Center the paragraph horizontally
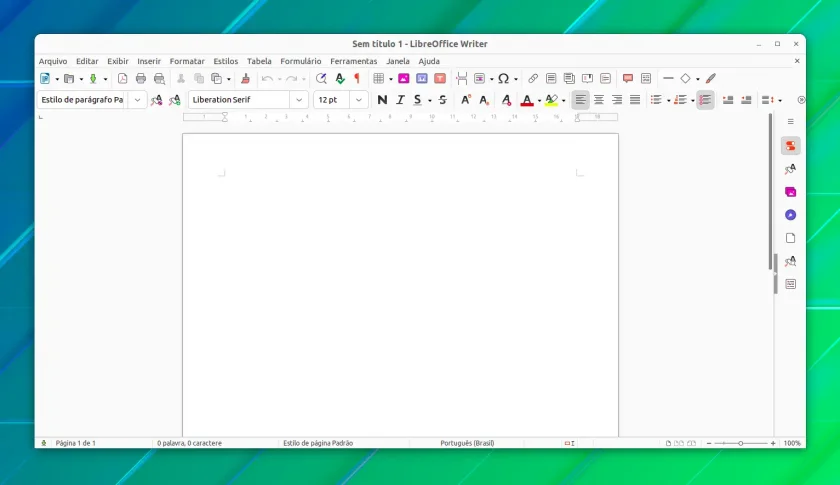Screen dimensions: 840x485 [599, 100]
